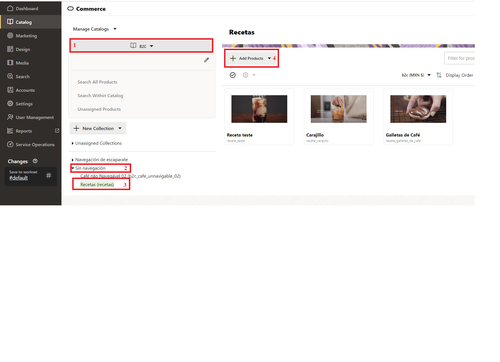Click Search Within Catalog link
The width and height of the screenshot is (500, 362).
[x=100, y=96]
